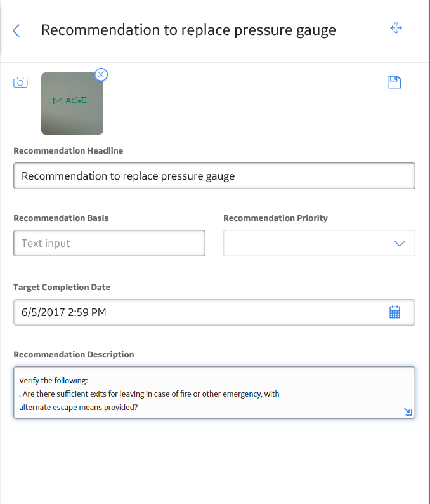430x504 pixels.
Task: Open the calendar picker for target date
Action: click(394, 312)
